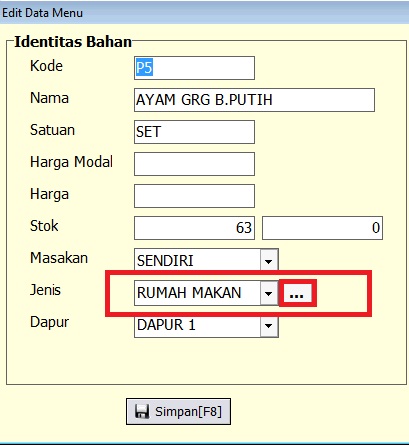The width and height of the screenshot is (409, 446).
Task: Open the ellipsis browse button beside Jenis
Action: tap(296, 293)
